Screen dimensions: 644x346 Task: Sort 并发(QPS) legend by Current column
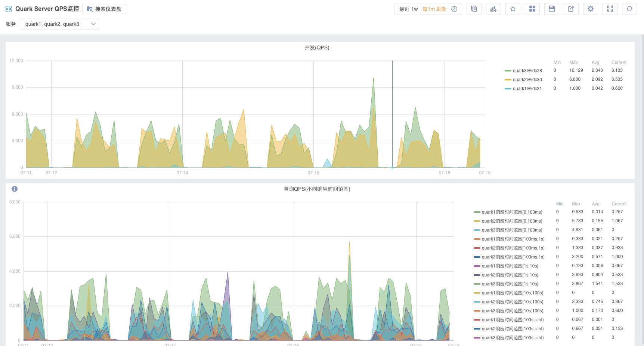pos(619,62)
